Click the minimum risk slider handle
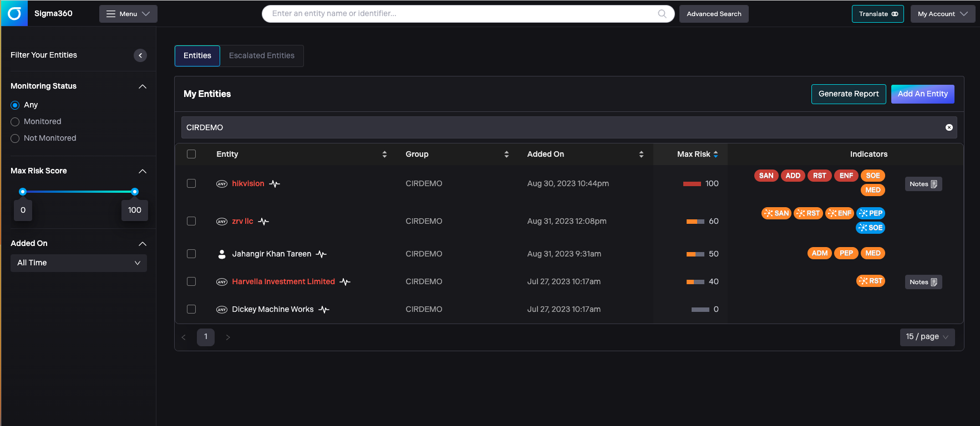Screen dimensions: 980x426 click(x=23, y=192)
